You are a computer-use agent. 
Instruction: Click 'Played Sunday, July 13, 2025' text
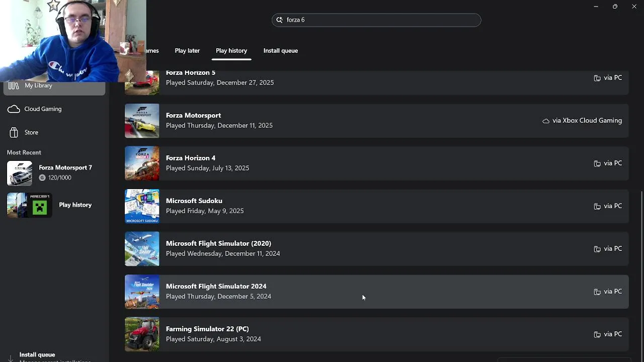point(208,168)
